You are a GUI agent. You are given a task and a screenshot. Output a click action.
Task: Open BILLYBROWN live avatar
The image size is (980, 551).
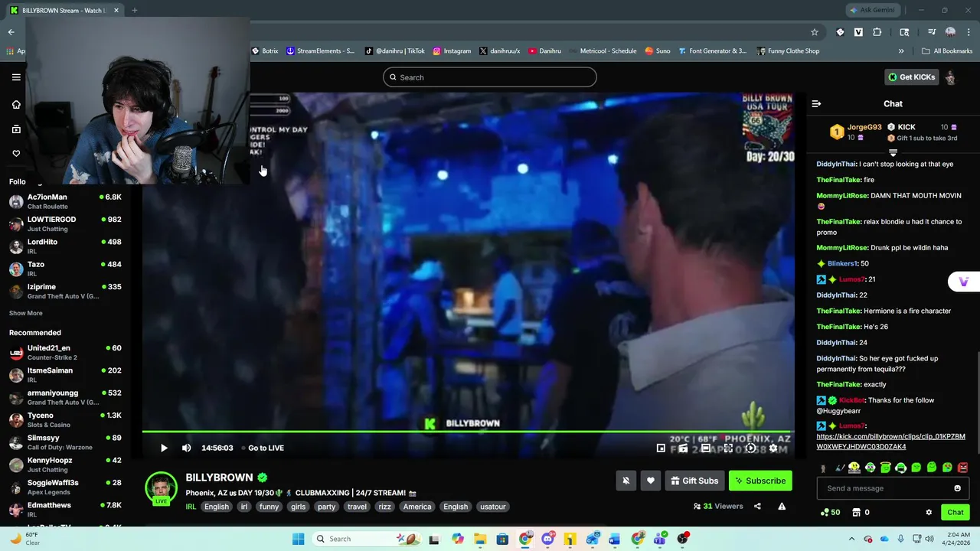(x=161, y=489)
